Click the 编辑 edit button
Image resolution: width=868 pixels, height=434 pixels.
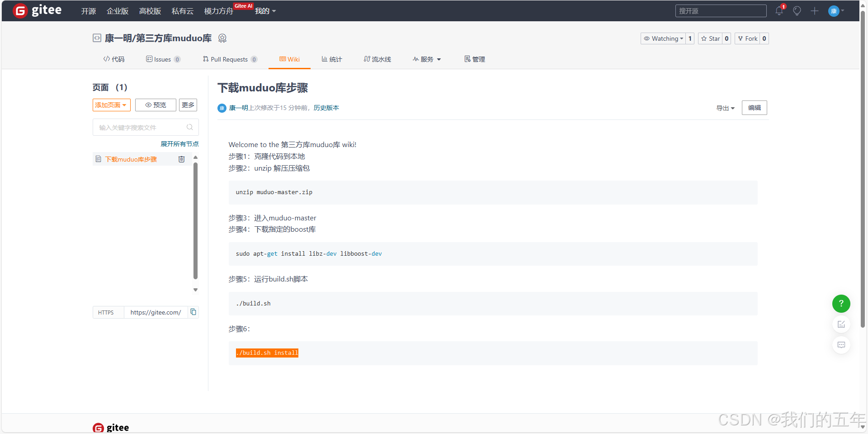point(754,108)
